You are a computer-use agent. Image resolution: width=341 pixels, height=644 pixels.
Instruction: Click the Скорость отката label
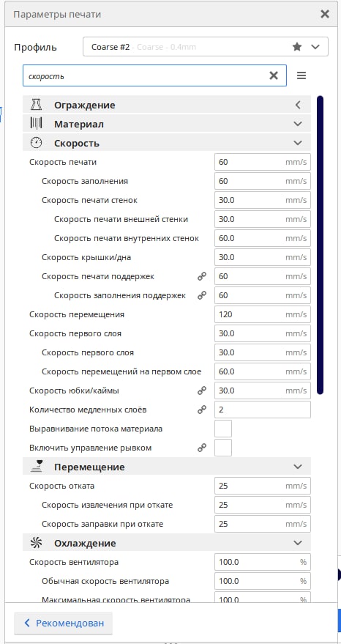pyautogui.click(x=62, y=486)
